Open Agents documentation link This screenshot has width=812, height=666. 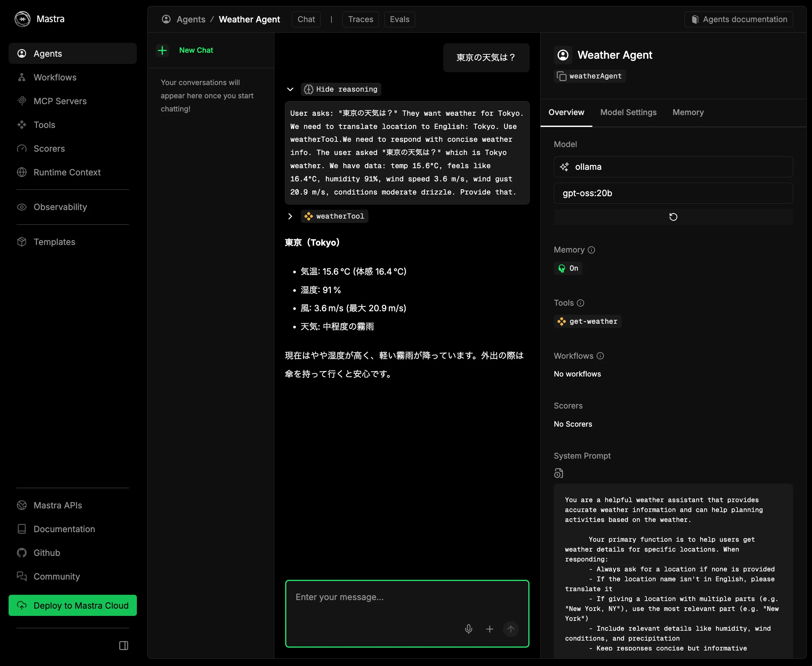[x=739, y=19]
